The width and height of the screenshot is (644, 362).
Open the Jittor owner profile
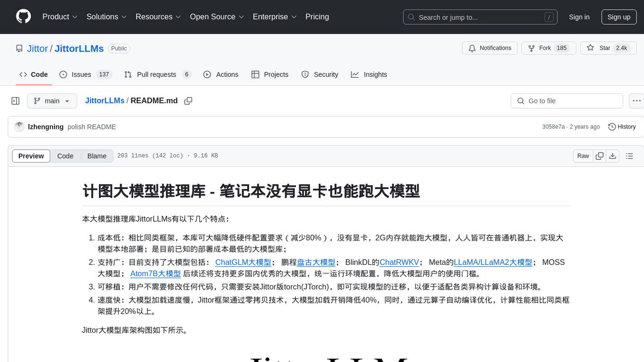click(x=37, y=48)
